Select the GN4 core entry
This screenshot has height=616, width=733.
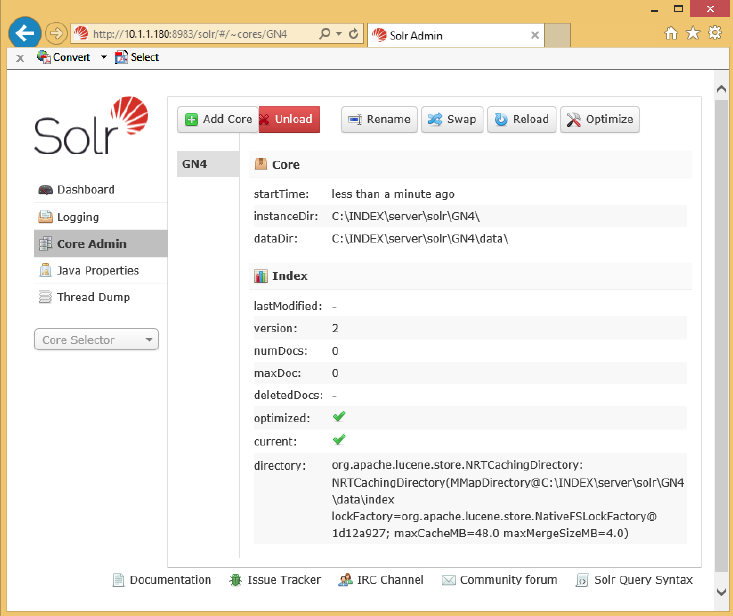pos(208,164)
